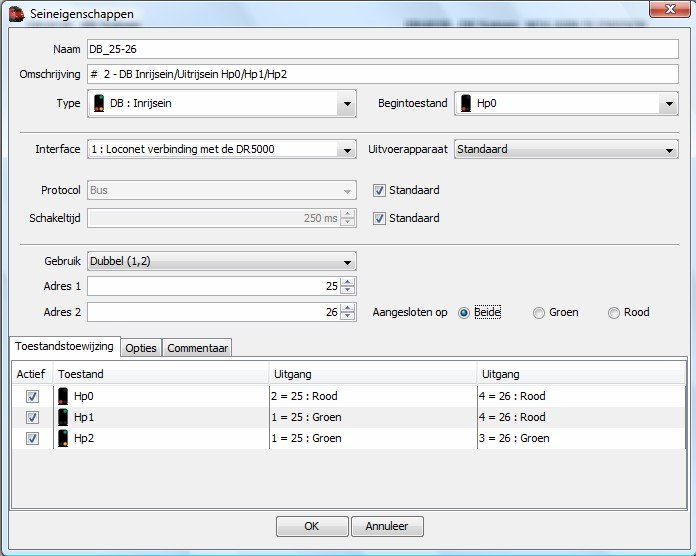Expand the Interface dropdown list

pos(346,150)
